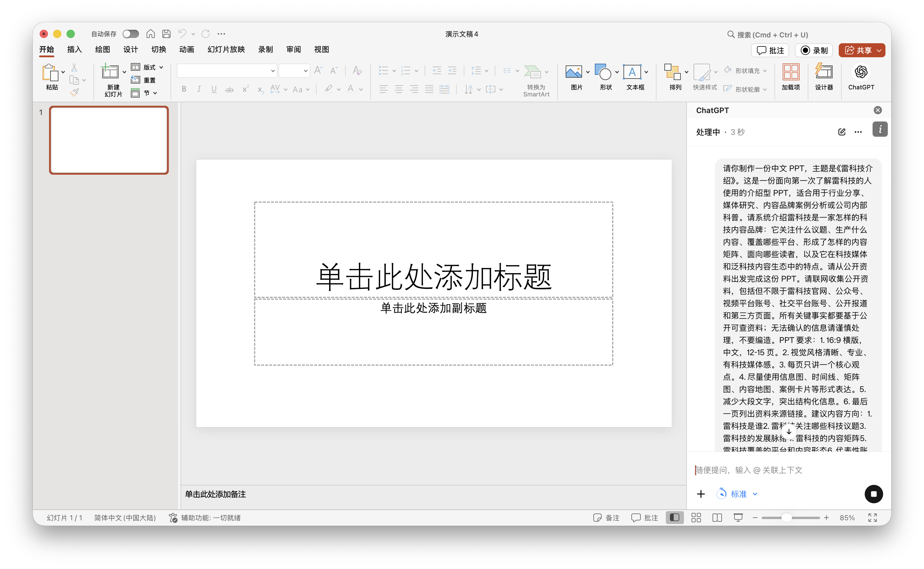Screen dimensions: 924x569
Task: Toggle italic formatting
Action: [x=199, y=89]
